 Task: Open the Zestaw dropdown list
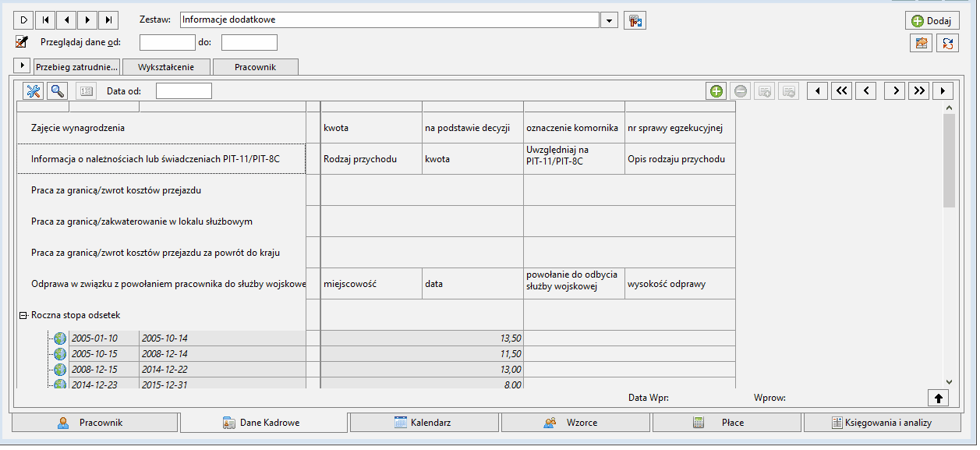(x=610, y=19)
